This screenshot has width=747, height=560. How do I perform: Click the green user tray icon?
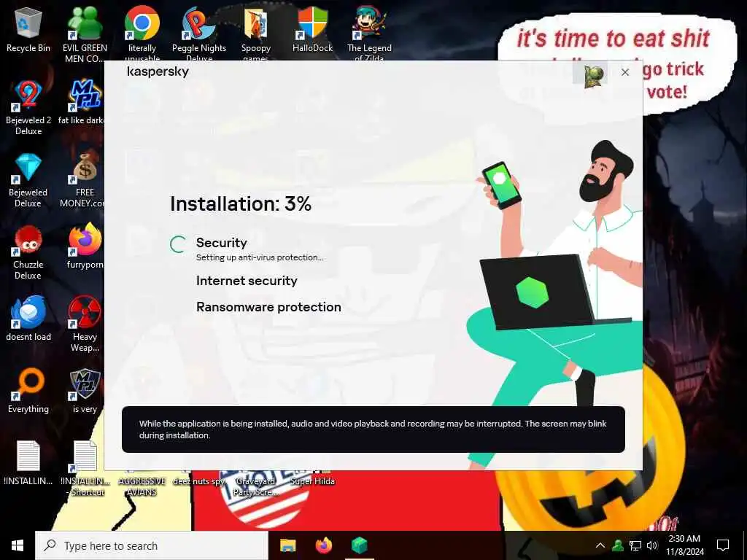pos(618,545)
